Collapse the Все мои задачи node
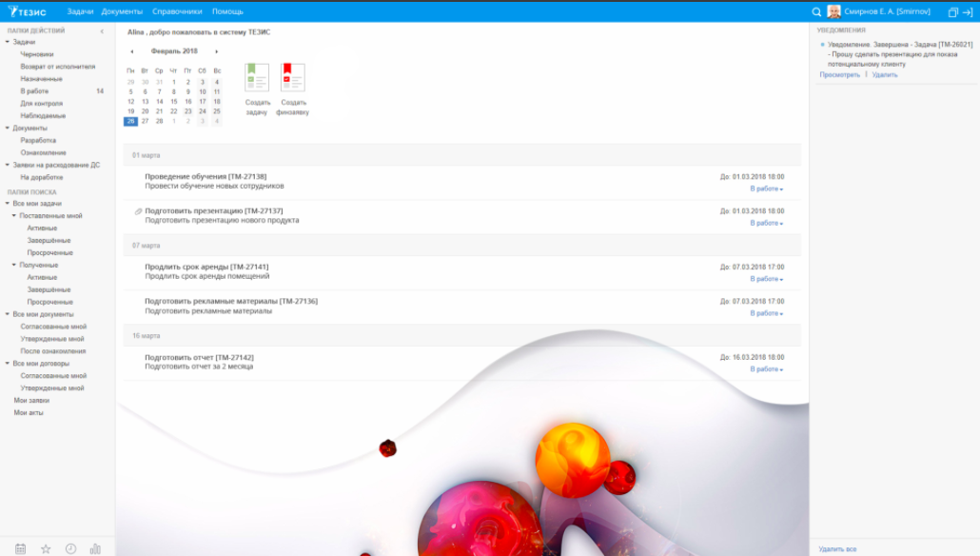Viewport: 980px width, 556px height. pyautogui.click(x=8, y=203)
